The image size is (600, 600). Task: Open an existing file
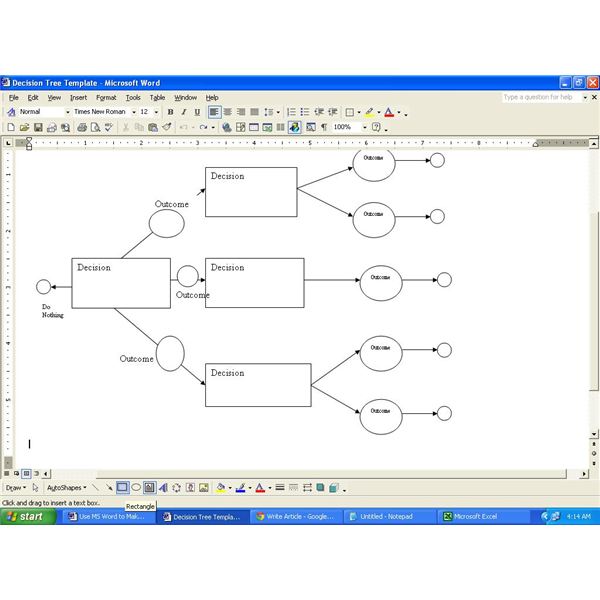(24, 127)
